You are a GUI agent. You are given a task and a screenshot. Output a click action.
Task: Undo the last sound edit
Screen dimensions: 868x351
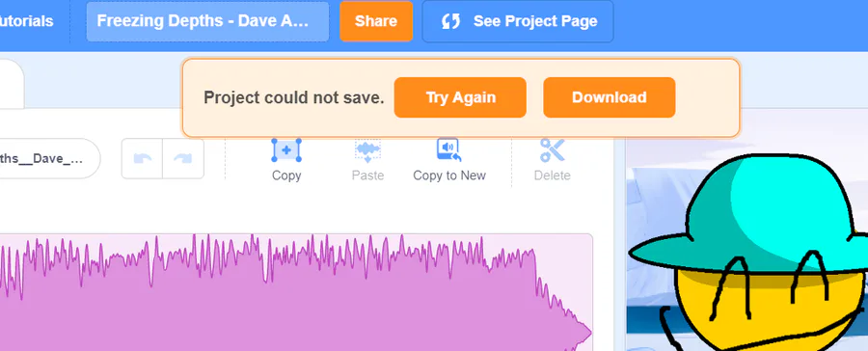coord(143,159)
